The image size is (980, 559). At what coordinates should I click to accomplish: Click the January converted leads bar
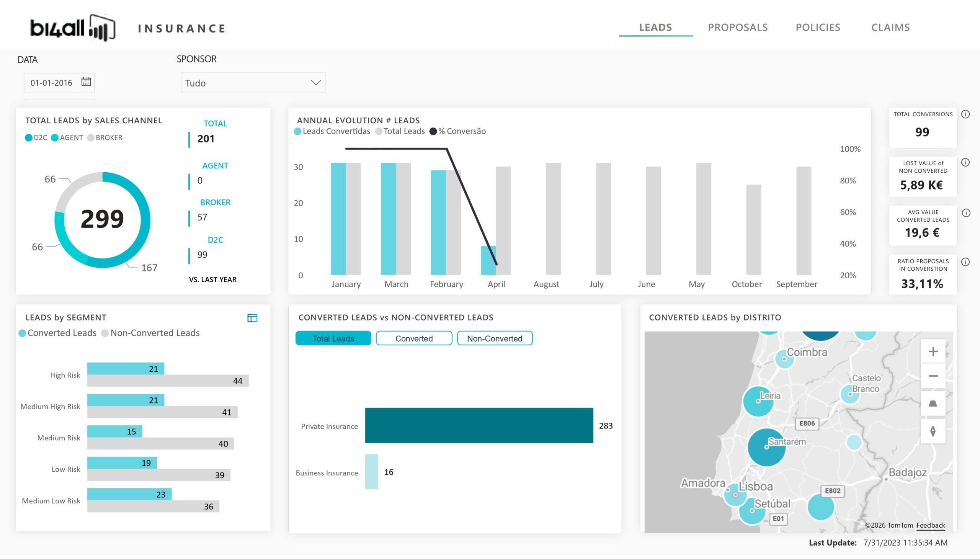pos(338,219)
